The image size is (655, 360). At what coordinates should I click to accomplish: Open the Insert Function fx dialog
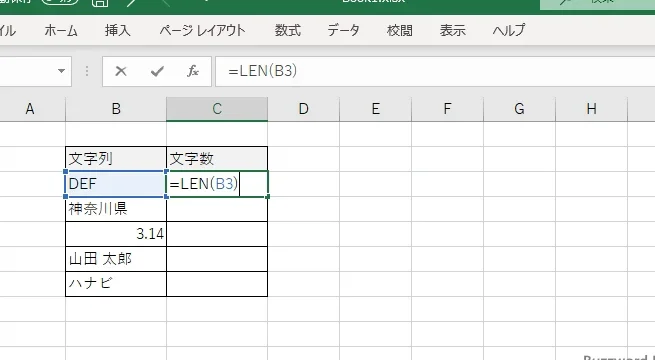pyautogui.click(x=193, y=71)
